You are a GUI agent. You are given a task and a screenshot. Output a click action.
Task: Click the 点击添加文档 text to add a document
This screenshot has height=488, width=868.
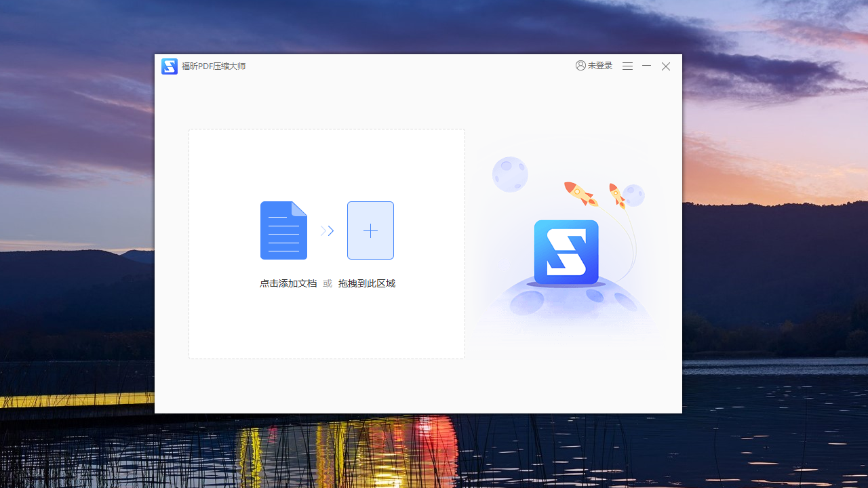[x=288, y=283]
